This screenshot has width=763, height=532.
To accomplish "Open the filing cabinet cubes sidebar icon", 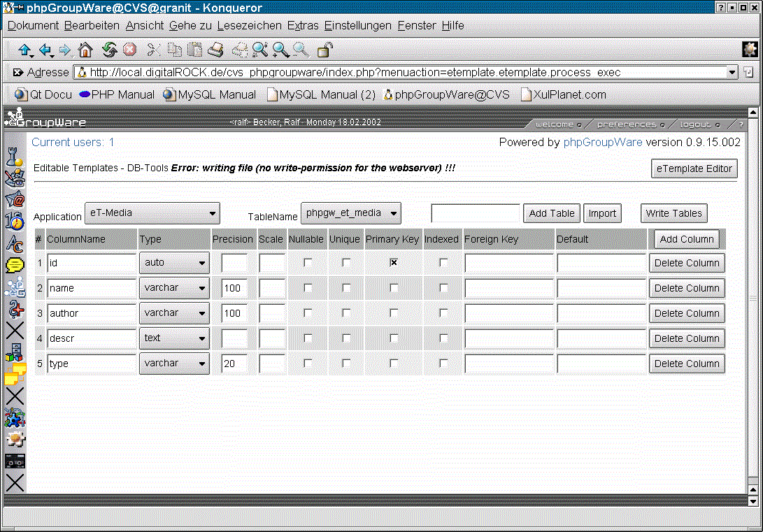I will coord(15,352).
